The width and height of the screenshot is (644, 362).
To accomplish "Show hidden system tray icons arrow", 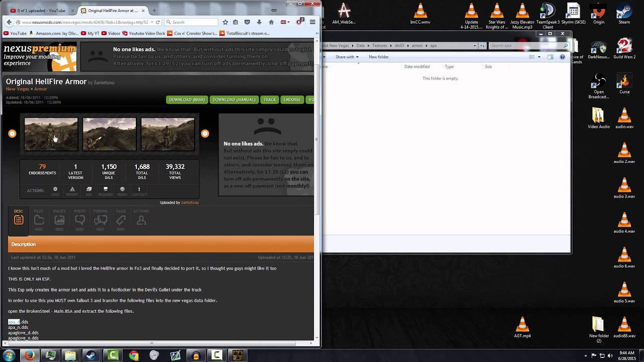I will [x=586, y=355].
